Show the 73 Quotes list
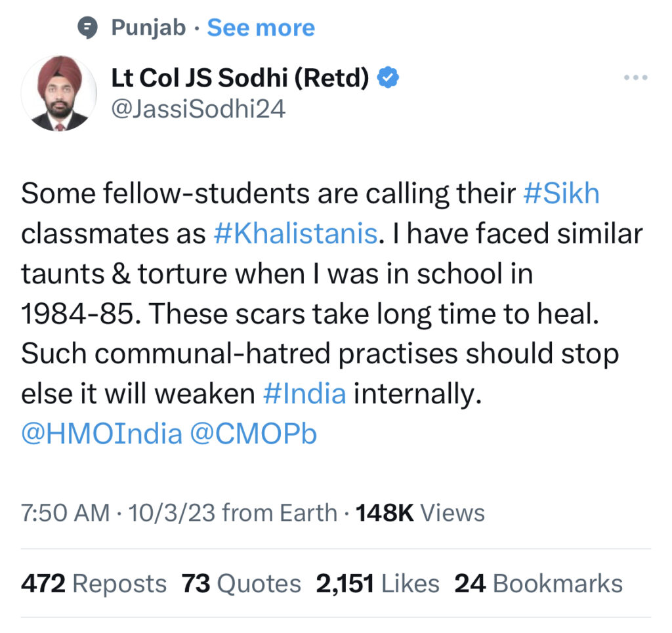Screen dimensions: 672x633 pos(241,583)
